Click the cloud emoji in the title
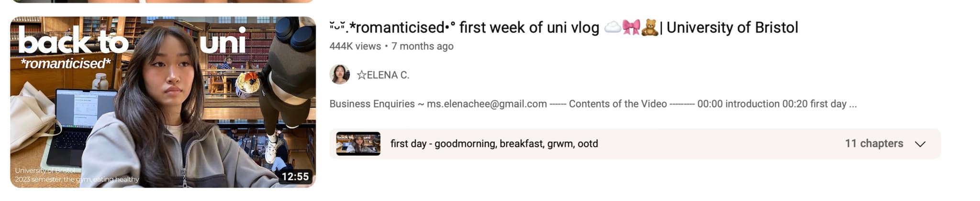Viewport: 980px width, 201px height. coord(612,28)
